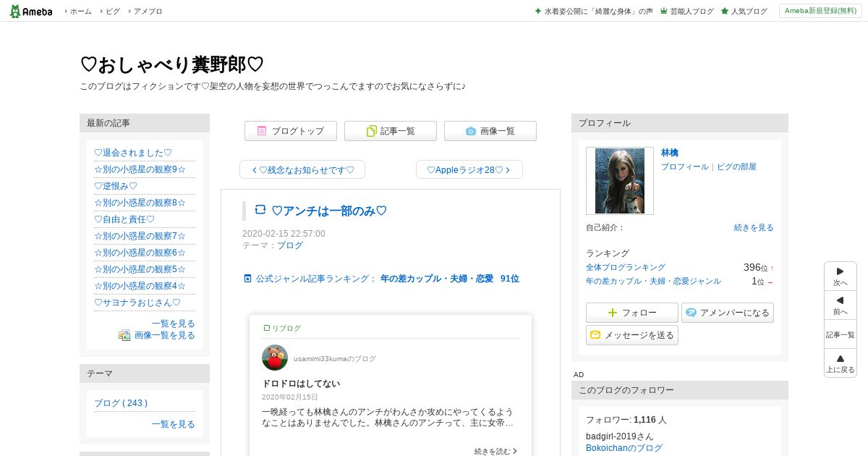Click ブログトップ tab button

tap(291, 131)
